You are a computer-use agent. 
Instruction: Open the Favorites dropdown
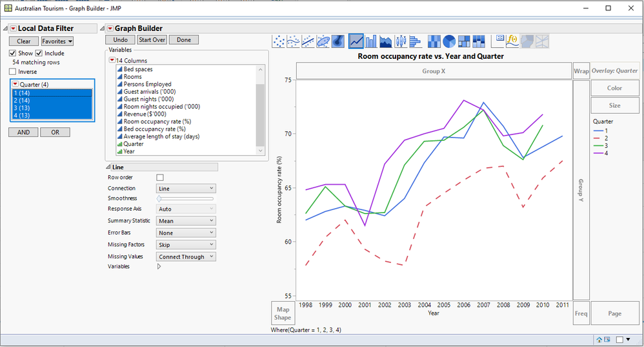tap(57, 41)
